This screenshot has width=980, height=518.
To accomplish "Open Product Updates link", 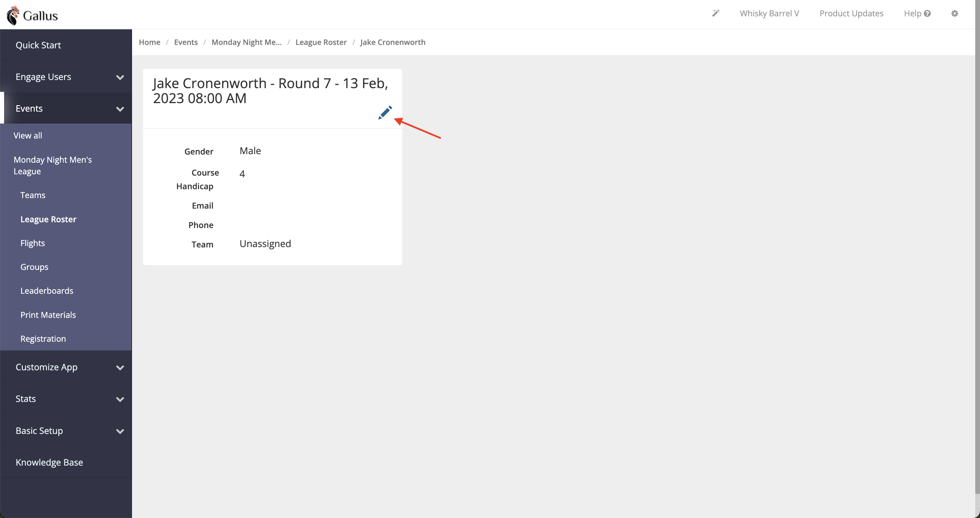I will [x=851, y=13].
